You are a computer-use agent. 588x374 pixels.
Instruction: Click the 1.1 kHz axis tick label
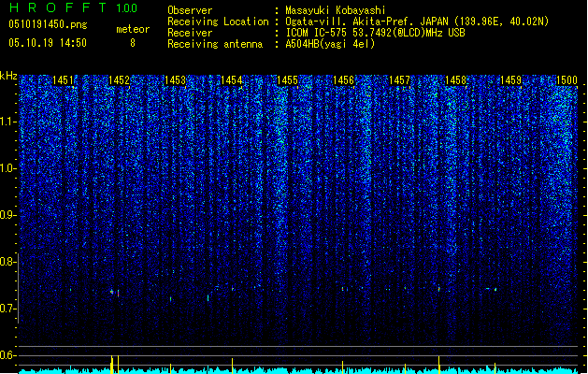tap(7, 122)
